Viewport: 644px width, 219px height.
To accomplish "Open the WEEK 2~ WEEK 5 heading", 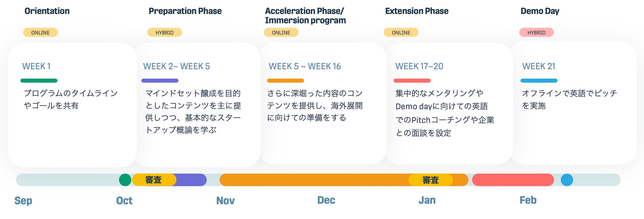I will (x=176, y=66).
